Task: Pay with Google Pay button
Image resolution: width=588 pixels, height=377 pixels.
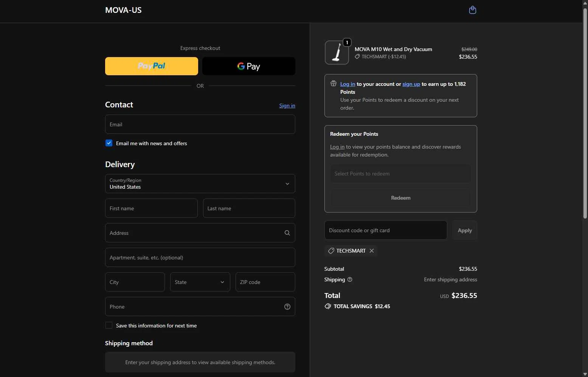Action: point(249,66)
